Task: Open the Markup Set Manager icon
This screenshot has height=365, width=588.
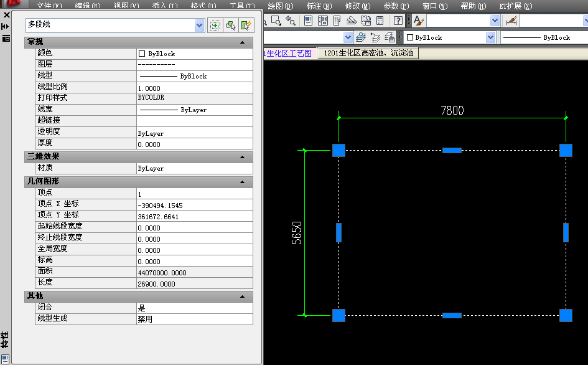Action: tap(366, 21)
